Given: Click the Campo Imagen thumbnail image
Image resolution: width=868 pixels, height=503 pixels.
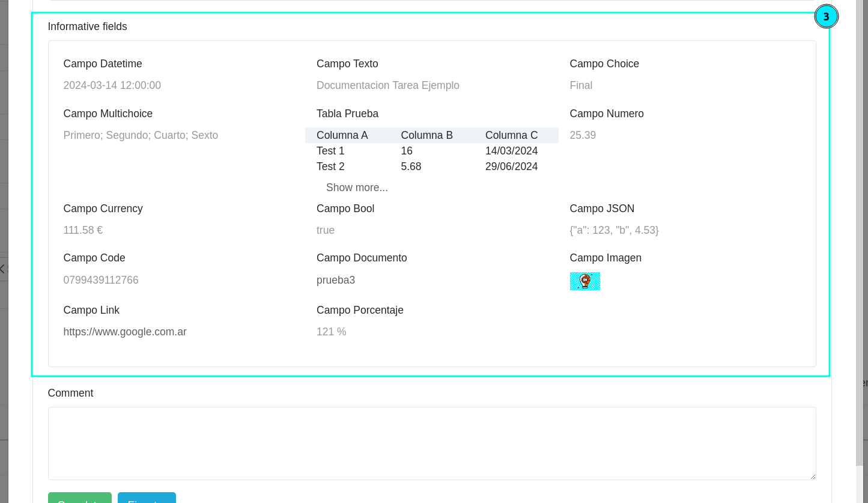Looking at the screenshot, I should tap(584, 281).
